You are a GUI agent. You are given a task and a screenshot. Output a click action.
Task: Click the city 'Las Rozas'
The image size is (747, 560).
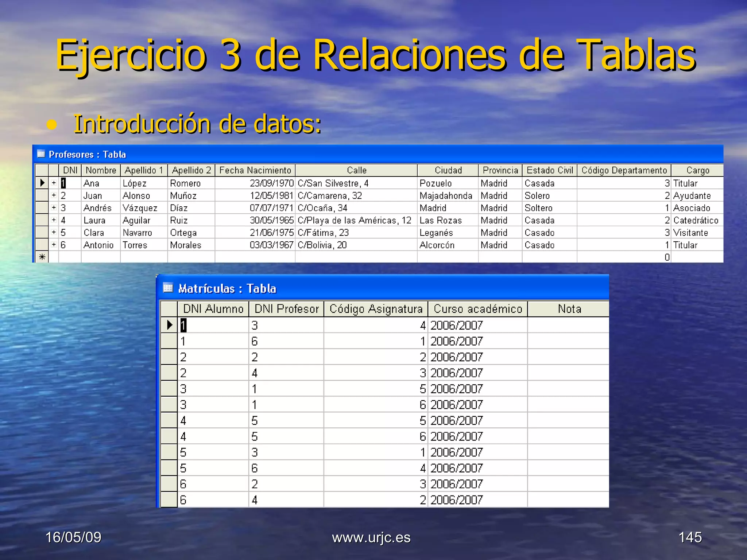(448, 220)
